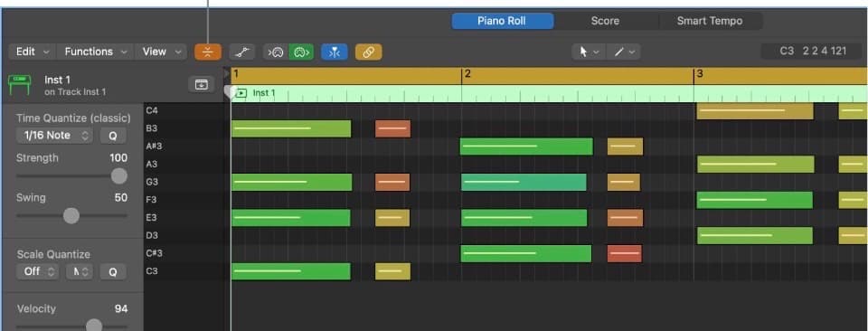Select the short red B3 note in bar 1

pyautogui.click(x=393, y=129)
